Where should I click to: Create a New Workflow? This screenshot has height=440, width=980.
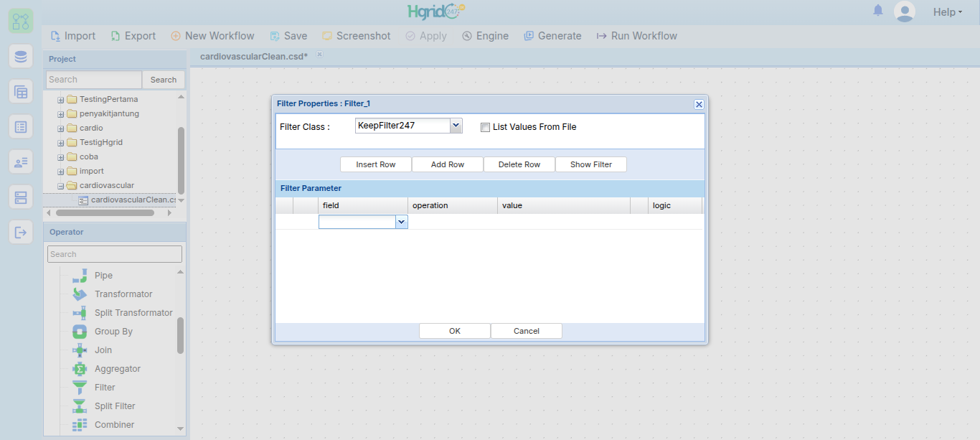point(212,36)
